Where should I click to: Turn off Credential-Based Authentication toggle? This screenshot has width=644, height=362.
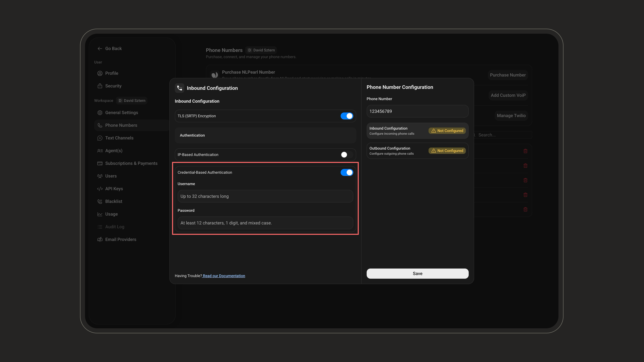click(347, 172)
